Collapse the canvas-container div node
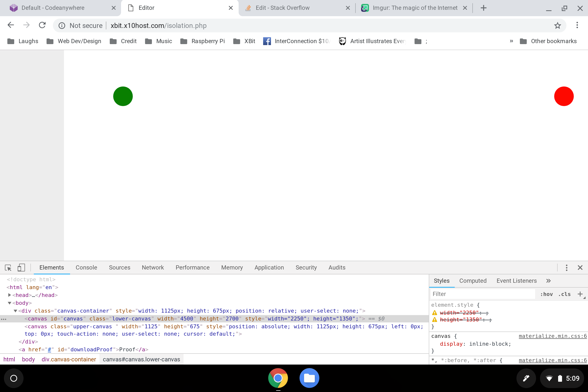The width and height of the screenshot is (588, 392). point(15,311)
